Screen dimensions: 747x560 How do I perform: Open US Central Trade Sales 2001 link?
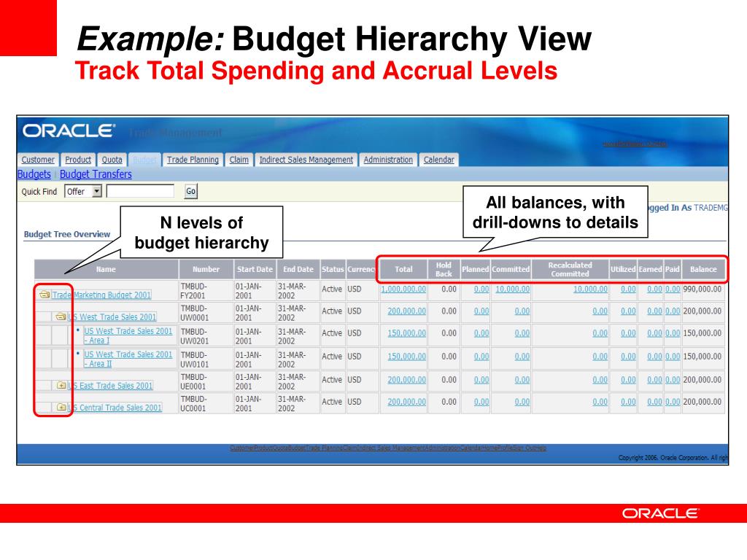point(115,407)
